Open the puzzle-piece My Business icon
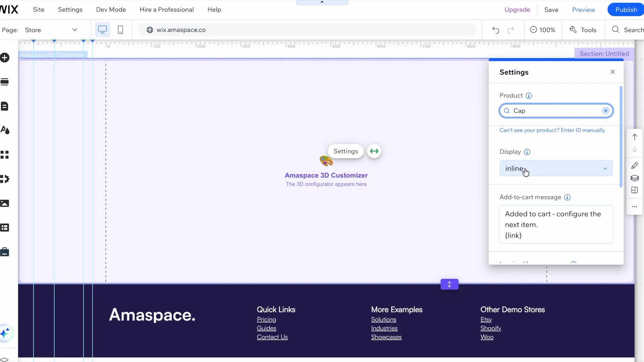The image size is (644, 362). [5, 179]
